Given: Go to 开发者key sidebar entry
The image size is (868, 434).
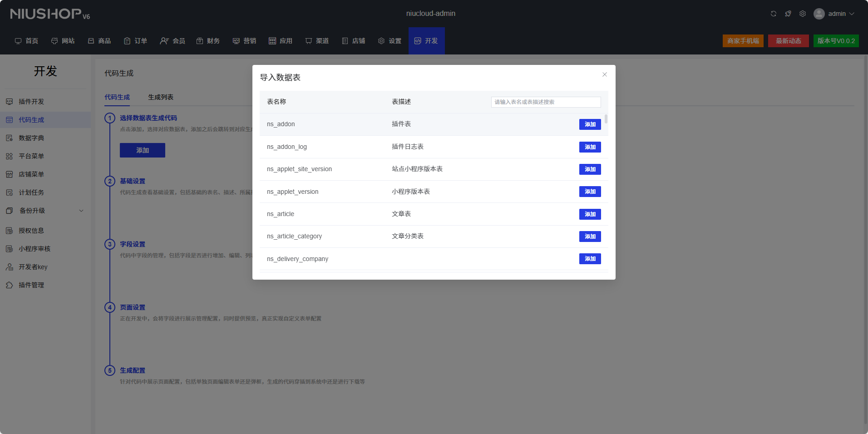Looking at the screenshot, I should (33, 267).
